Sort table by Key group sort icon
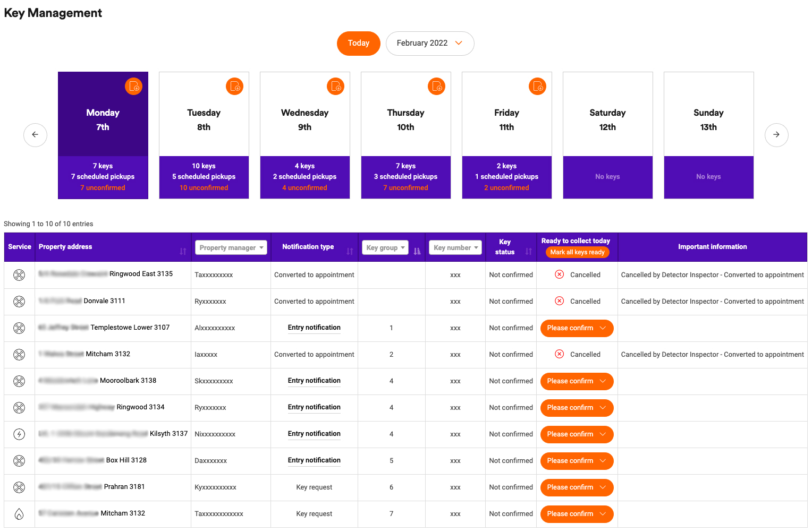The height and width of the screenshot is (532, 812). click(x=417, y=251)
